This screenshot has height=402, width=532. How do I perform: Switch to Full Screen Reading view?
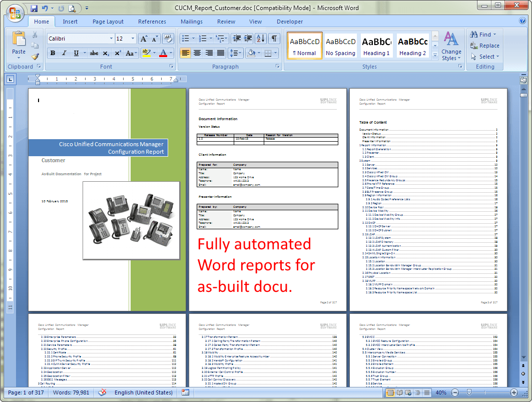click(400, 393)
